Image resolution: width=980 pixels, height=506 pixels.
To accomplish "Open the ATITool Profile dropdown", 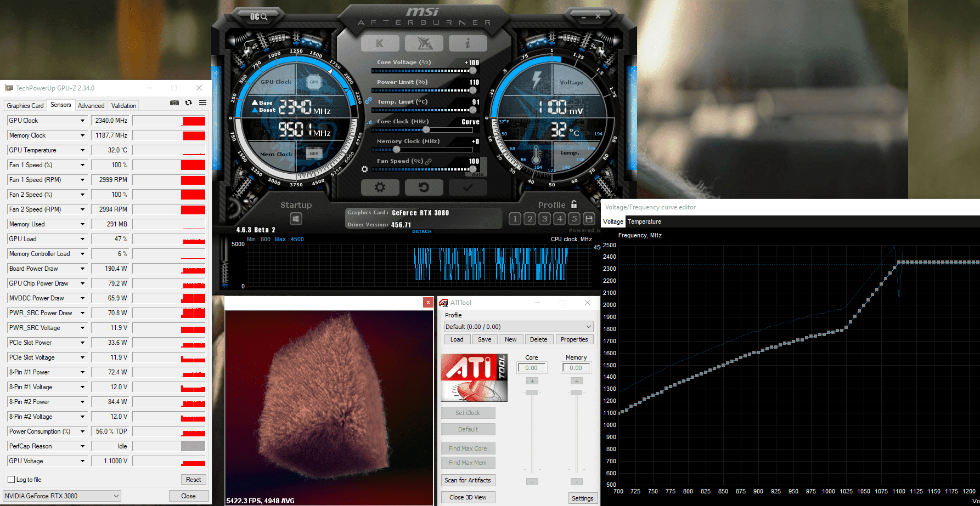I will click(519, 326).
